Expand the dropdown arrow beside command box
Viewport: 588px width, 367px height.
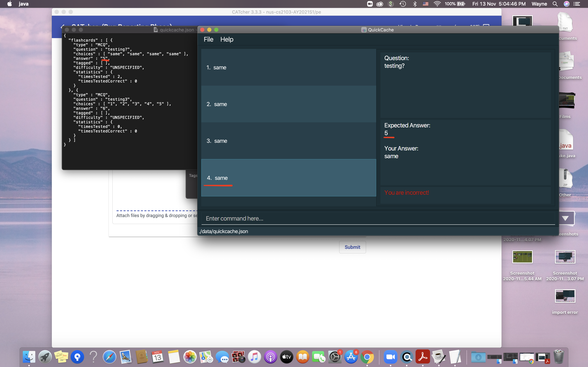click(x=565, y=218)
